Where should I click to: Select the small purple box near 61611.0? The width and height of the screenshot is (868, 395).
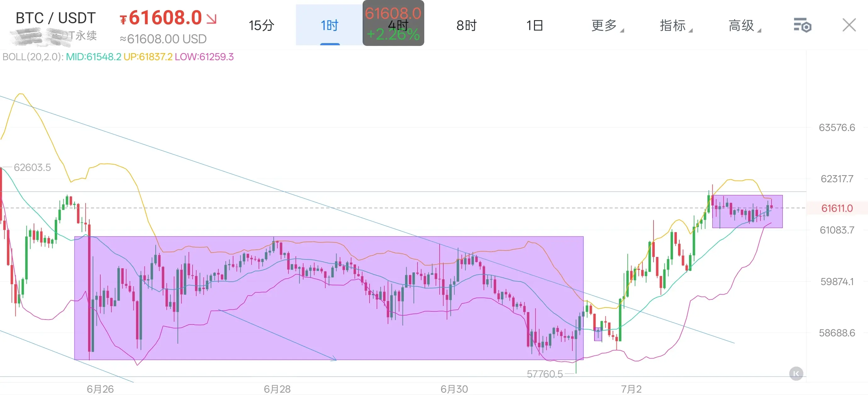tap(747, 211)
